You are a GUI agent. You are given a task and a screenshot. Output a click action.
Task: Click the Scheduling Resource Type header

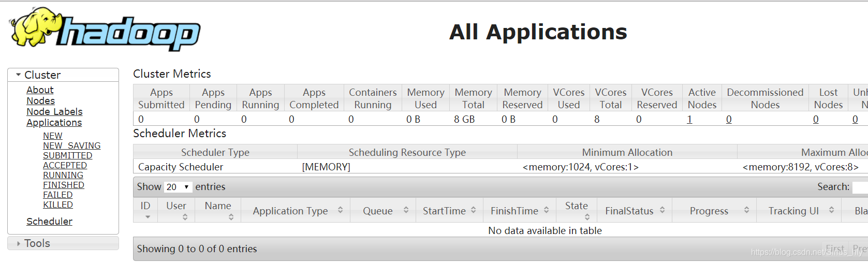point(407,153)
